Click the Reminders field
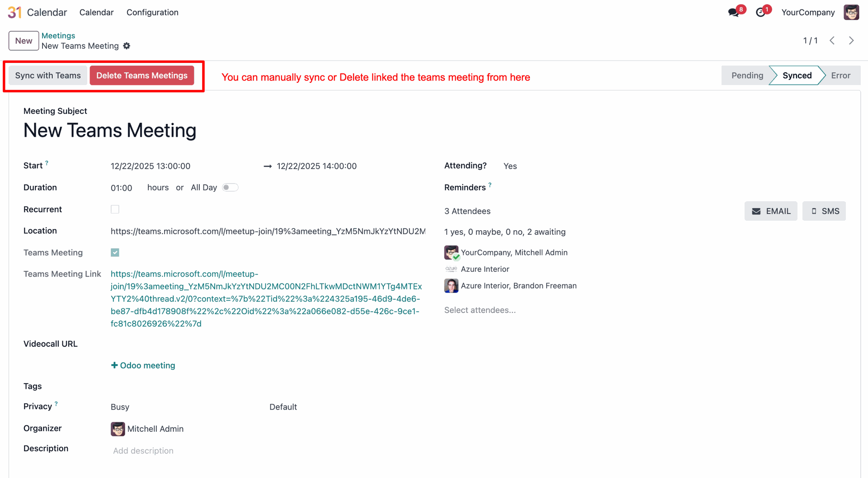 point(674,187)
